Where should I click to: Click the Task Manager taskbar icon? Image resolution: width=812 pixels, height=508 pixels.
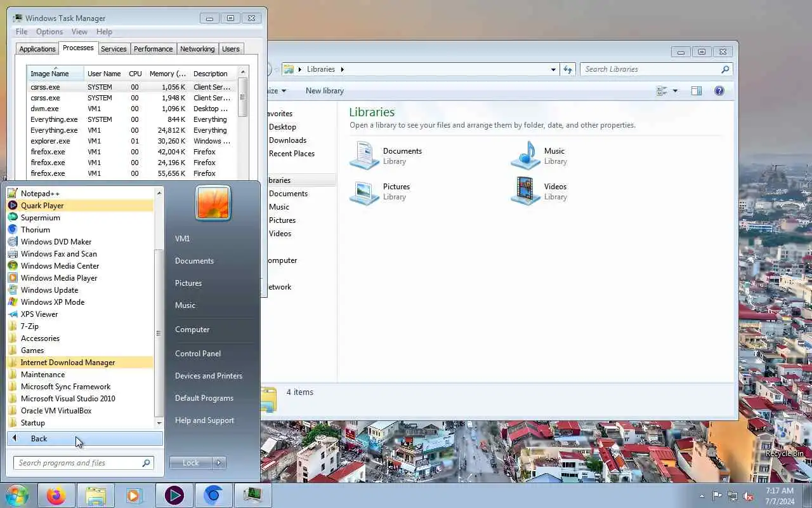(x=253, y=496)
